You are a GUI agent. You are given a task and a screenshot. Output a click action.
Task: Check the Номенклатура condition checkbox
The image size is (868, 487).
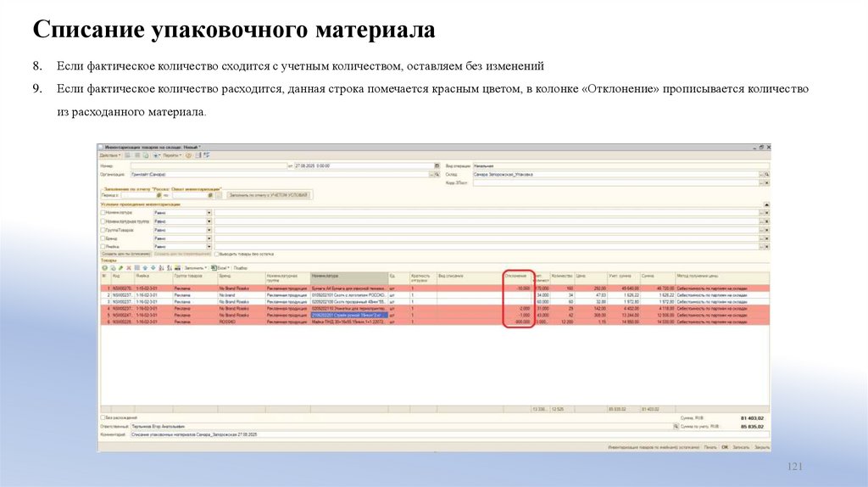tap(103, 213)
